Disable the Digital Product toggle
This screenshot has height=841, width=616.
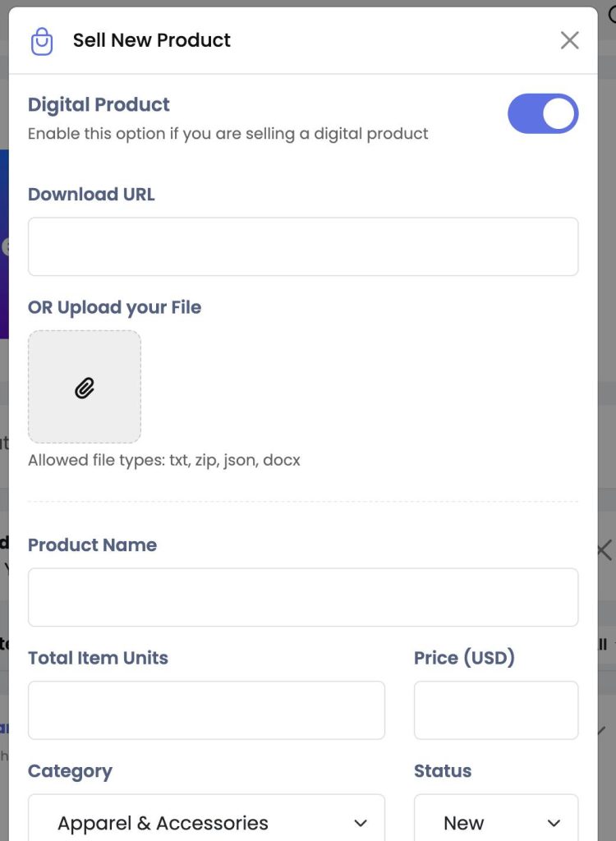point(542,113)
